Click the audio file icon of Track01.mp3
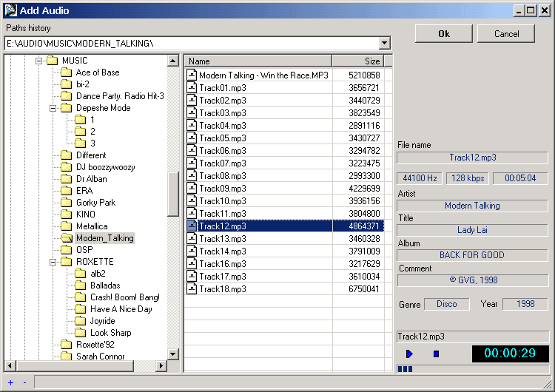The image size is (555, 392). point(192,87)
